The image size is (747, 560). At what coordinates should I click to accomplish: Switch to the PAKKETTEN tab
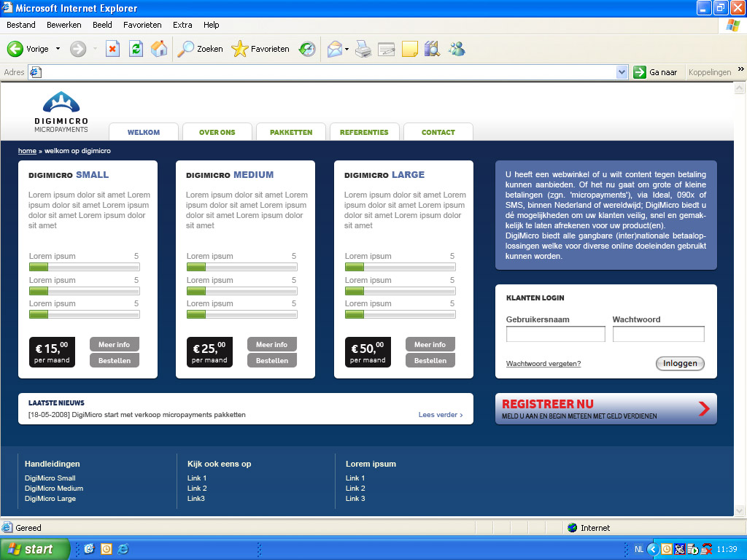[291, 132]
